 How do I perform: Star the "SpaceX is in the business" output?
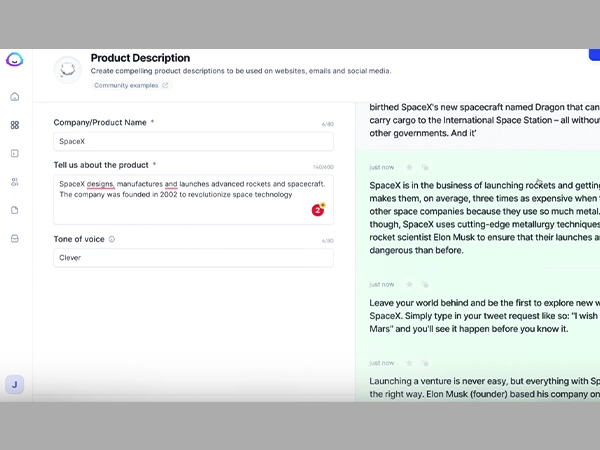(x=409, y=167)
